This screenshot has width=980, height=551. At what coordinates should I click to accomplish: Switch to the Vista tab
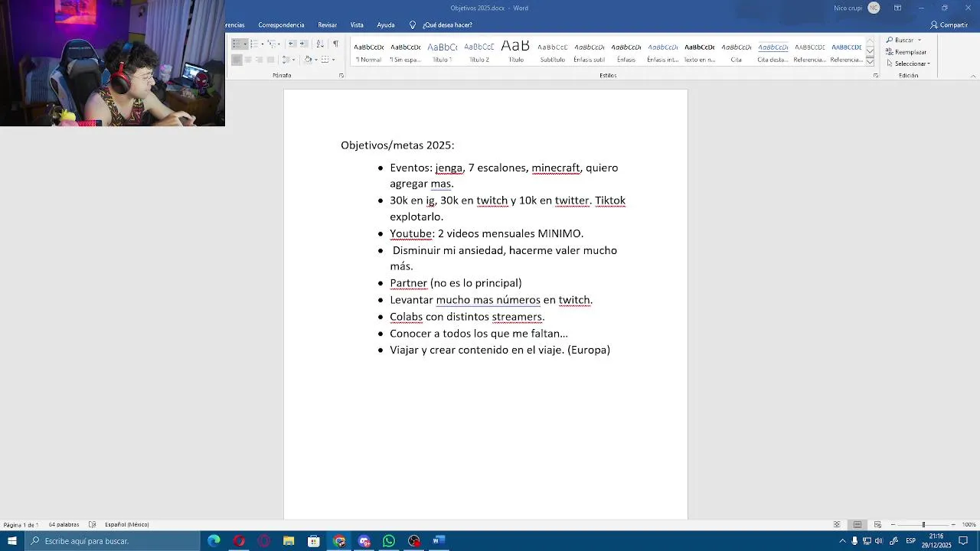(x=357, y=25)
